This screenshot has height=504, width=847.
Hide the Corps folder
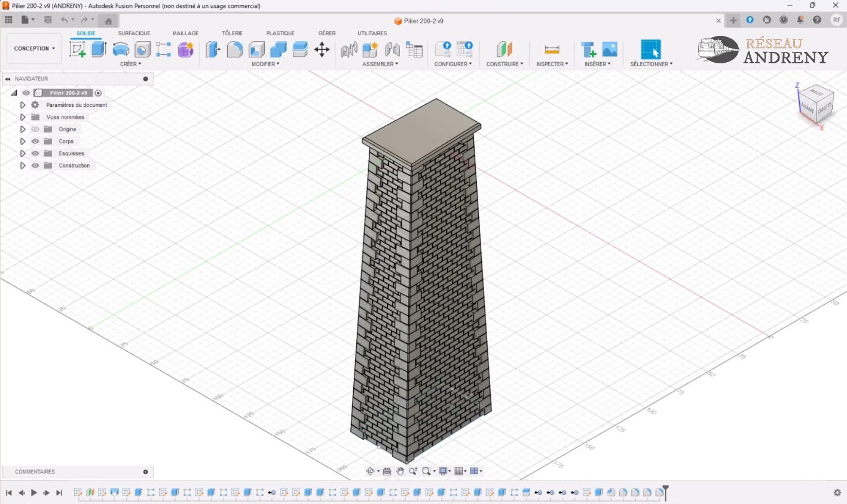coord(35,142)
